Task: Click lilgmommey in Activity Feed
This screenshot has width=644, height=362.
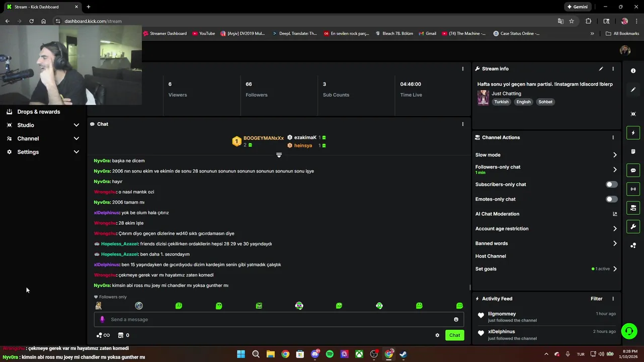Action: tap(502, 314)
